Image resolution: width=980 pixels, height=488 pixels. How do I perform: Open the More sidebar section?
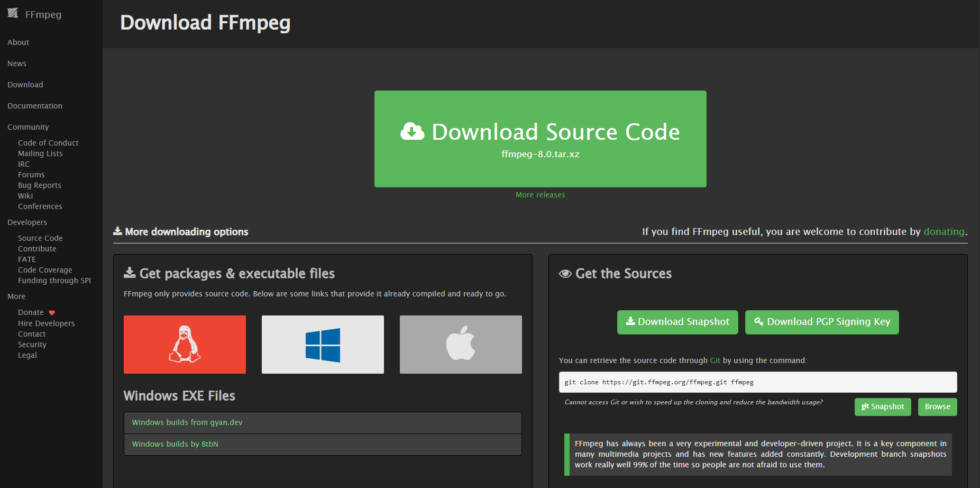pyautogui.click(x=16, y=296)
